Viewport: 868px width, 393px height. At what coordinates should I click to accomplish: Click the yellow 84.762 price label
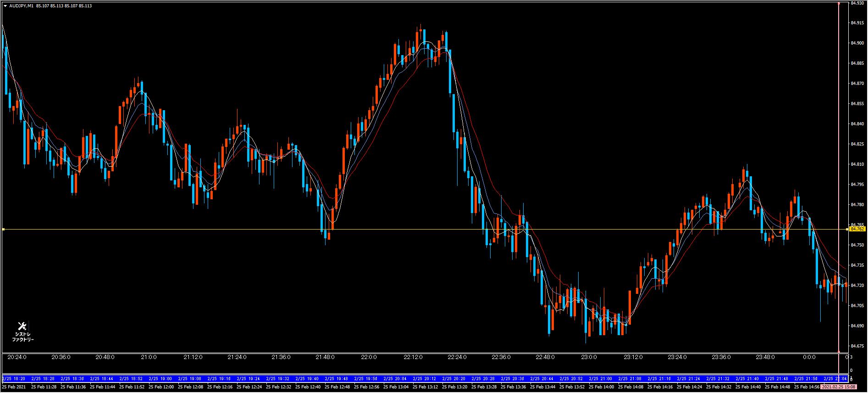click(857, 229)
